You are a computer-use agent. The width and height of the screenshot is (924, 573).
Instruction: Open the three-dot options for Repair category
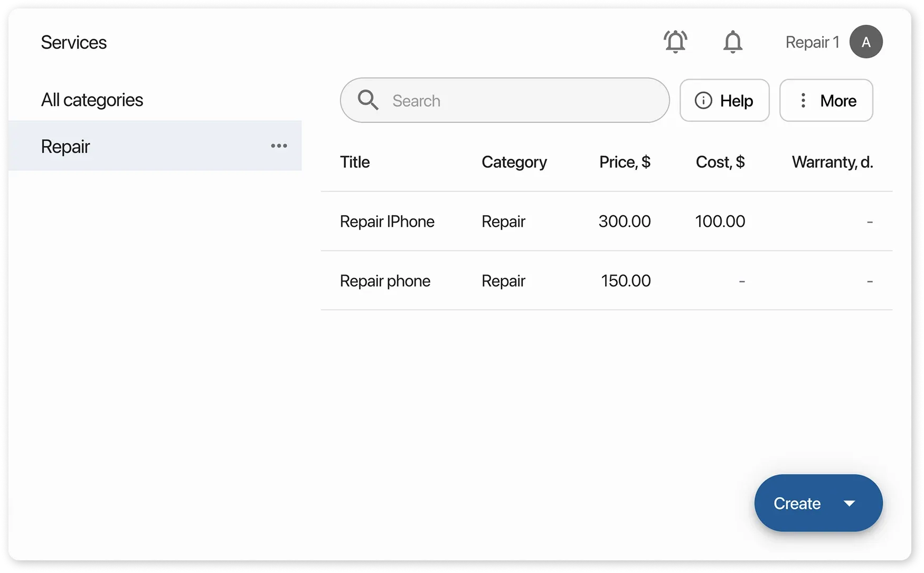pos(279,146)
